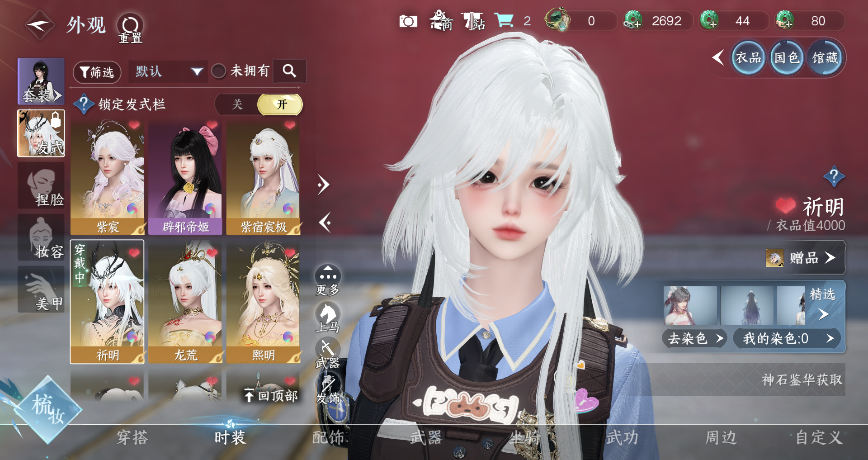Toggle favorite heart next to 祈明 title
Screen dimensions: 868x460
click(x=785, y=206)
